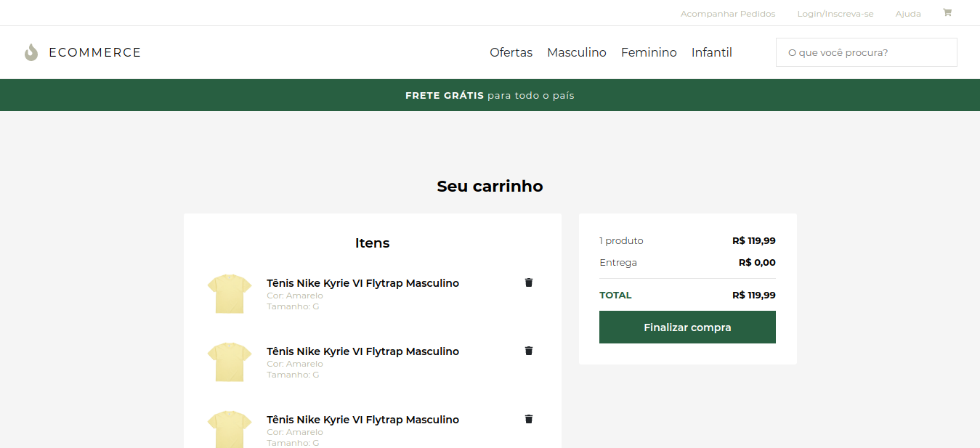980x448 pixels.
Task: Click the flame logo icon beside ECOMMERCE
Action: 31,52
